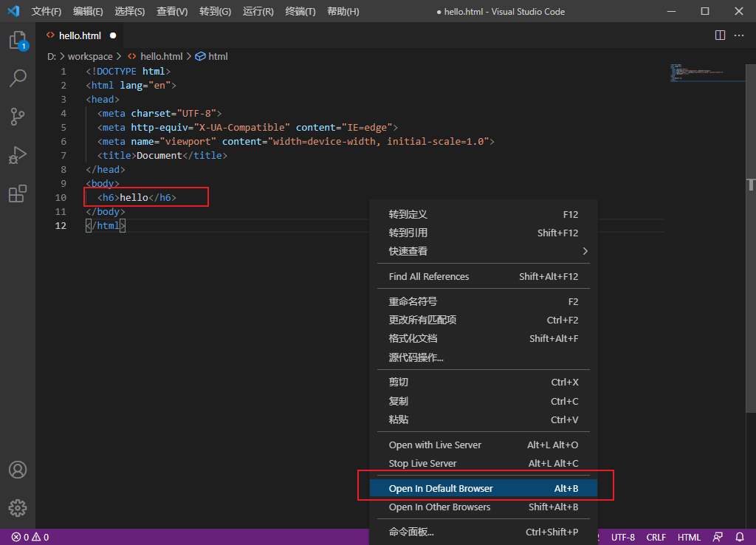Choose 重命名符号 in context menu

tap(483, 301)
